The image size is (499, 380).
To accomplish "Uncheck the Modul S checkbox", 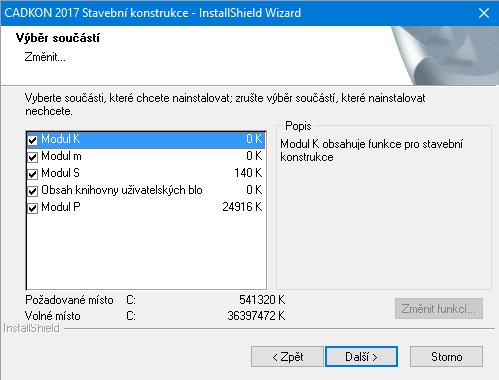I will tap(32, 174).
